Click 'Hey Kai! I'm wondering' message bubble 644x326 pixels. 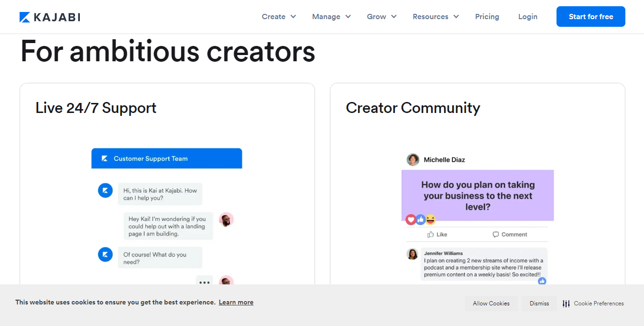168,226
